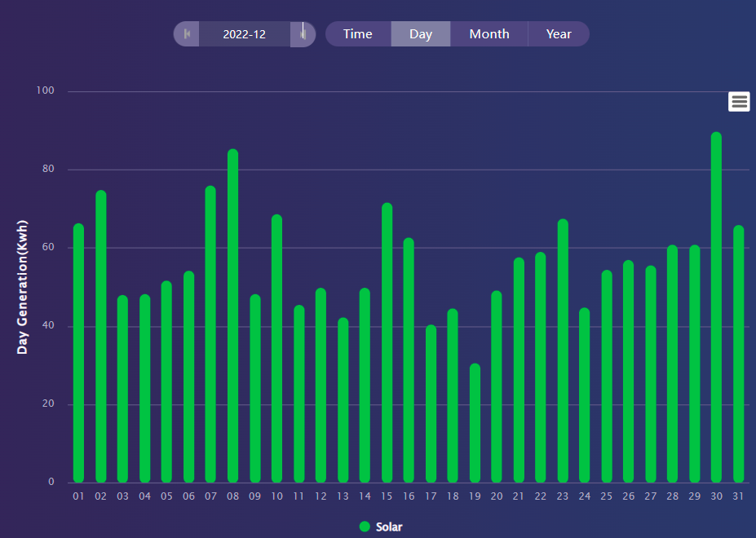Viewport: 756px width, 538px height.
Task: Select the bar for day 02
Action: tap(101, 337)
